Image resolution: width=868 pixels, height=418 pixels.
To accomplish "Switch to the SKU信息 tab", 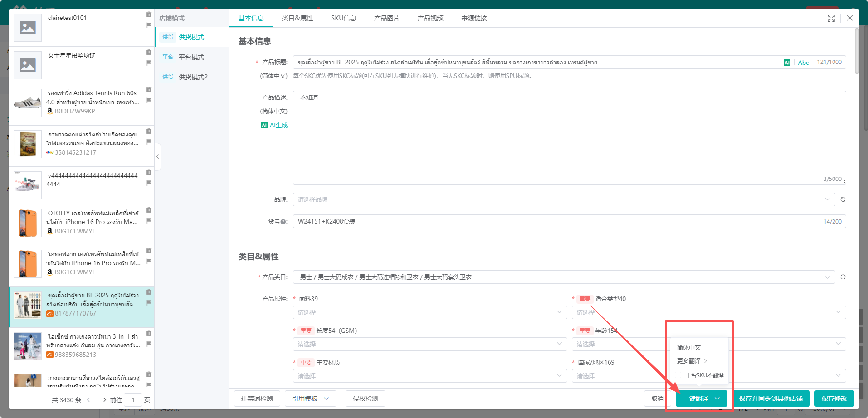I will click(343, 18).
